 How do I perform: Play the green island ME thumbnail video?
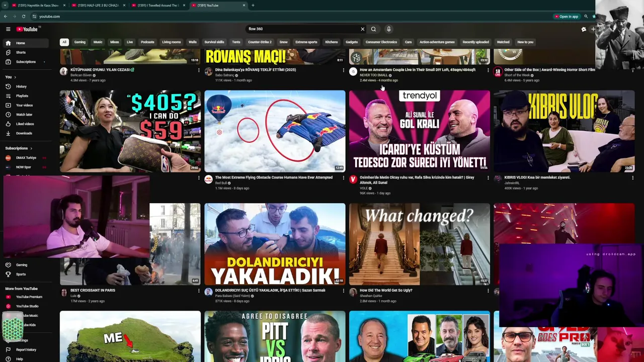click(x=130, y=336)
